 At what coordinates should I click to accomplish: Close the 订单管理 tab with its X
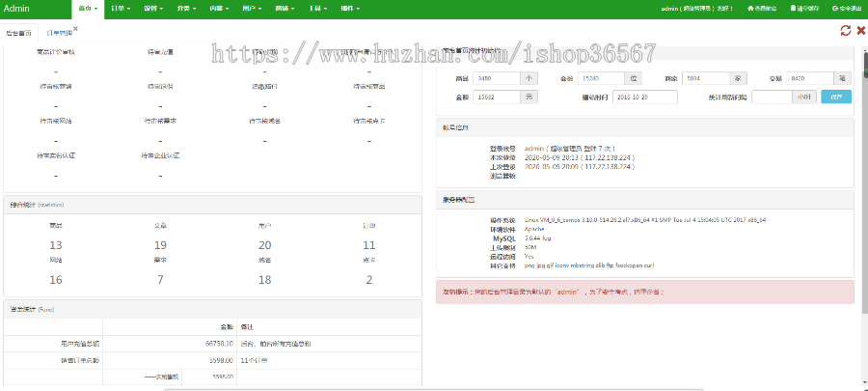75,29
